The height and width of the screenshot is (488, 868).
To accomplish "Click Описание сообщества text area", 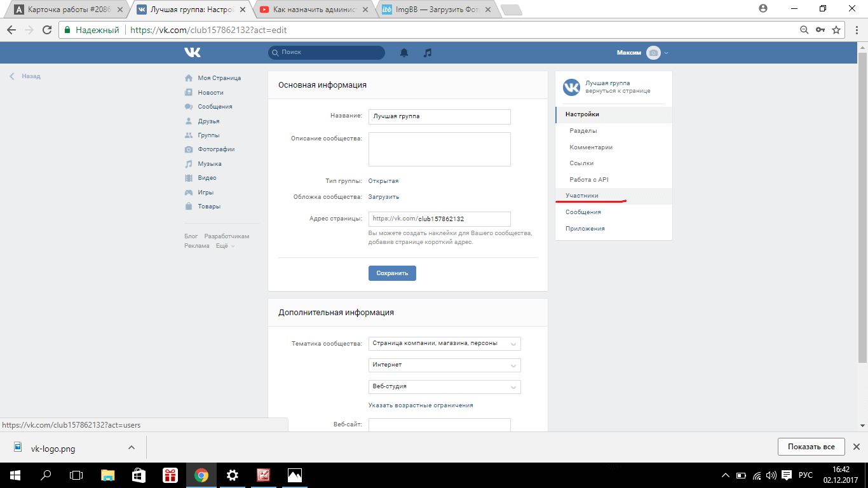I will [440, 149].
